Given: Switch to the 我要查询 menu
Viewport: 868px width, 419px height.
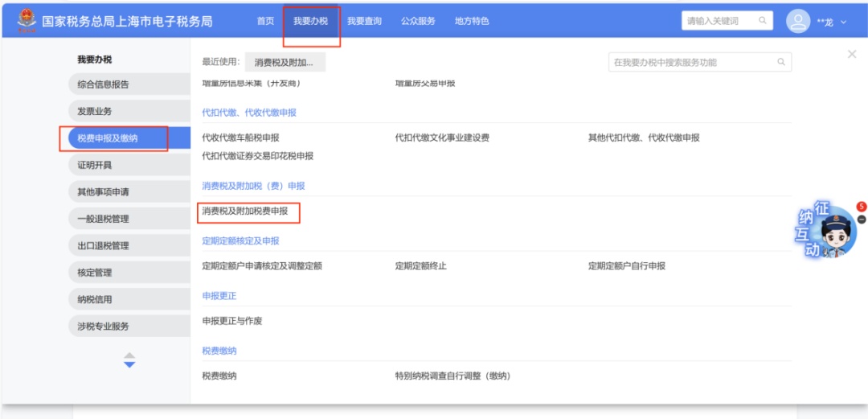Looking at the screenshot, I should click(x=364, y=22).
